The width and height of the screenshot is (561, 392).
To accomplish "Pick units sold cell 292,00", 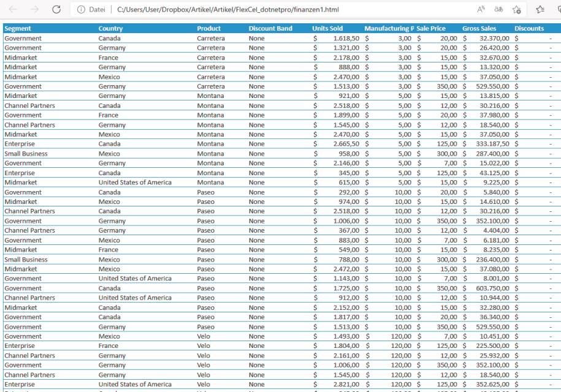I will pos(349,192).
